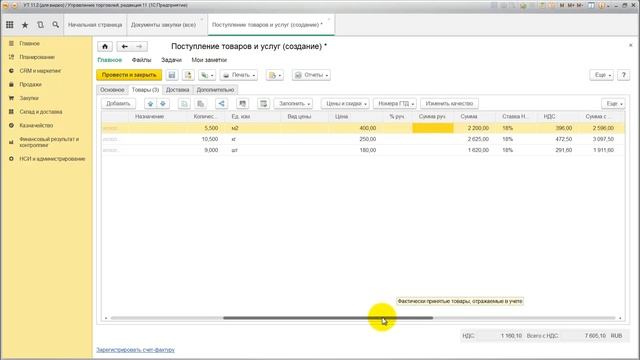Image resolution: width=640 pixels, height=360 pixels.
Task: Navigate back with the left arrow
Action: coord(124,47)
